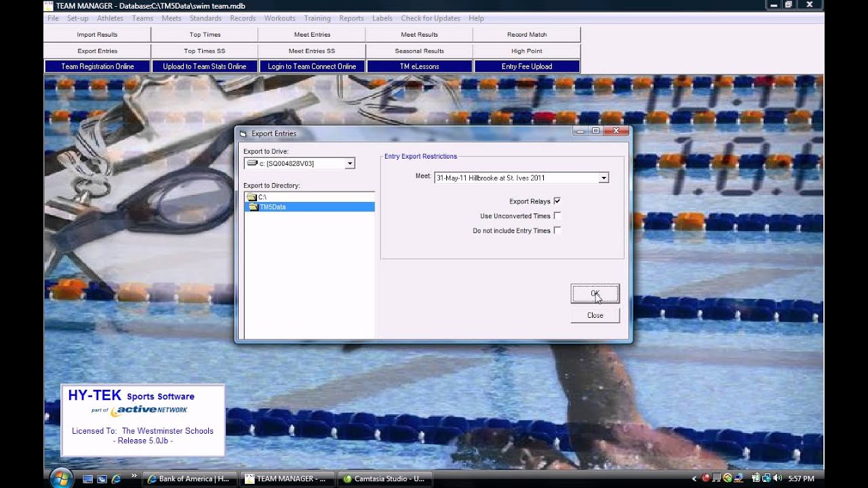868x488 pixels.
Task: Open Team Registration Online
Action: [x=97, y=66]
